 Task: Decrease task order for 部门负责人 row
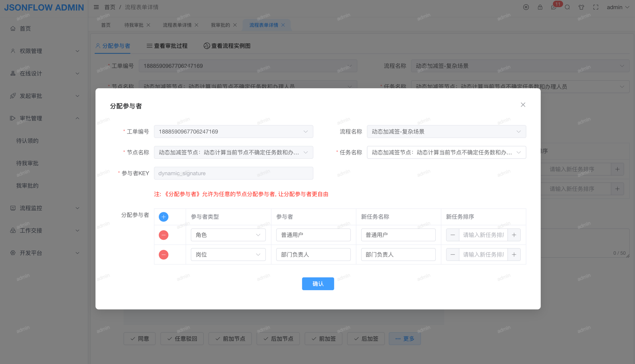(453, 255)
